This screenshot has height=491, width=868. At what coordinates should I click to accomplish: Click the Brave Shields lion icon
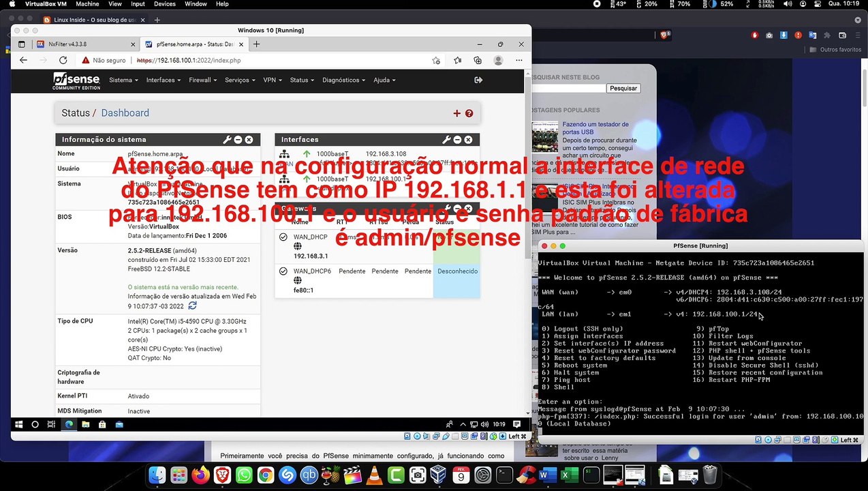click(665, 35)
